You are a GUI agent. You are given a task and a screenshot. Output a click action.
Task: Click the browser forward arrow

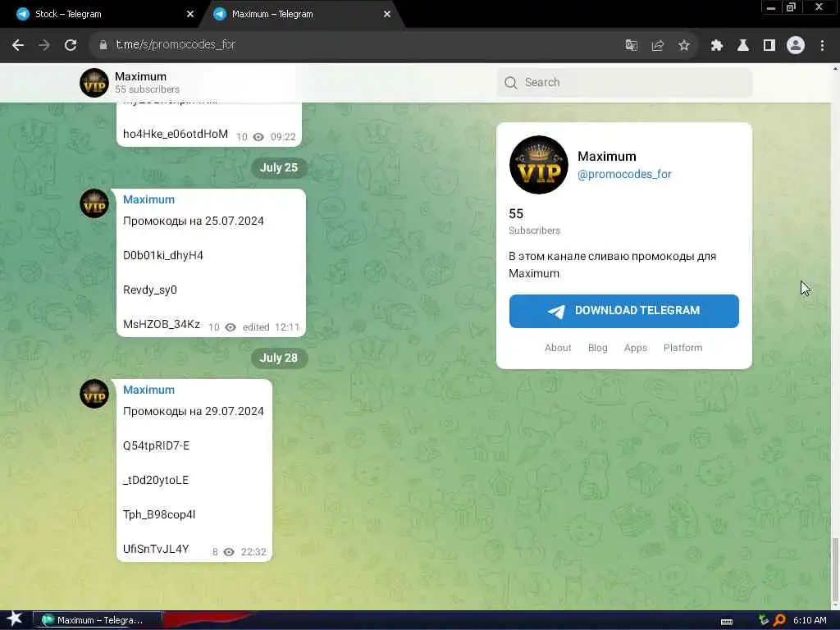(x=44, y=45)
